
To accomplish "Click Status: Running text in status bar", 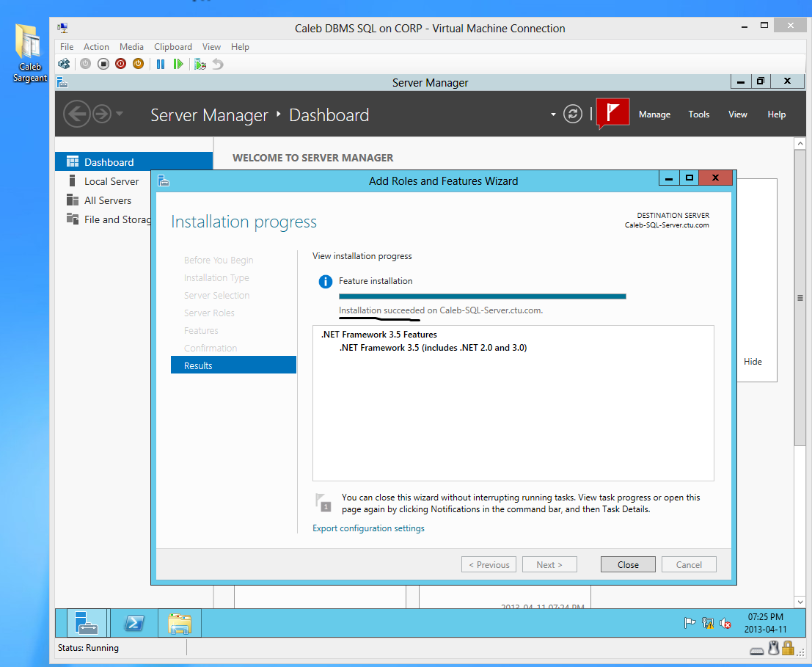I will point(88,648).
